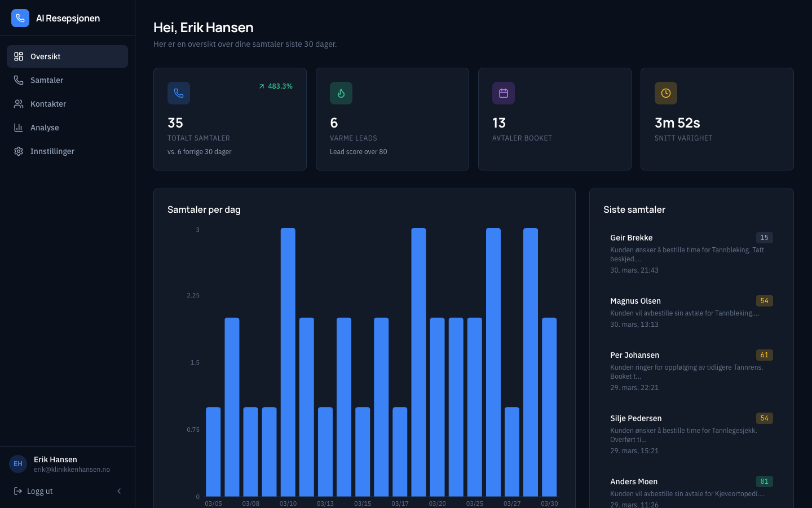Collapse the sidebar with the chevron arrow
812x508 pixels.
(118, 491)
